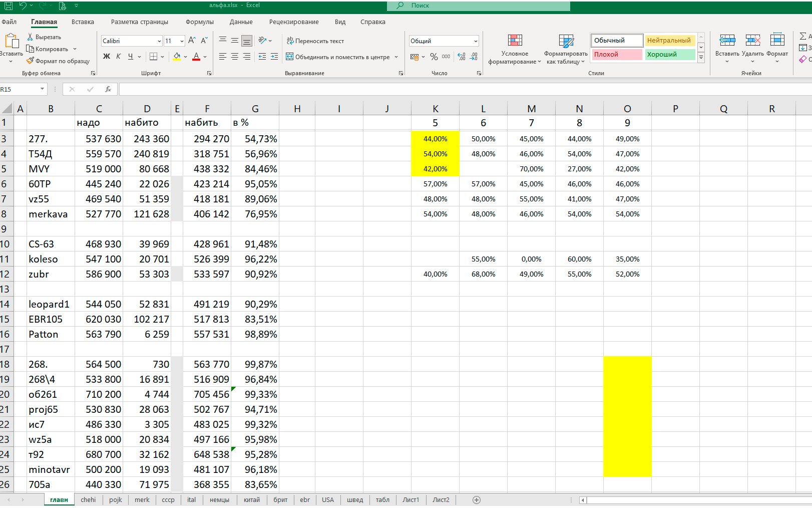The height and width of the screenshot is (508, 812).
Task: Click the Paste (Вставить) clipboard icon
Action: click(11, 42)
